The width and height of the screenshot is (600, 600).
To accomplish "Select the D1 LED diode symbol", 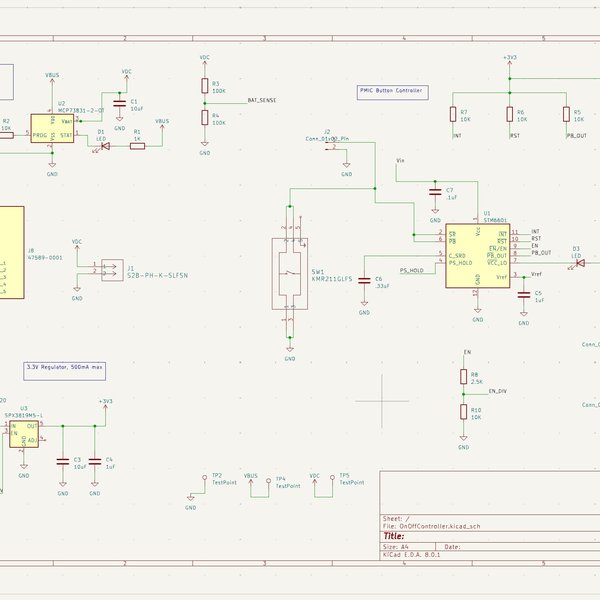I will pyautogui.click(x=103, y=147).
